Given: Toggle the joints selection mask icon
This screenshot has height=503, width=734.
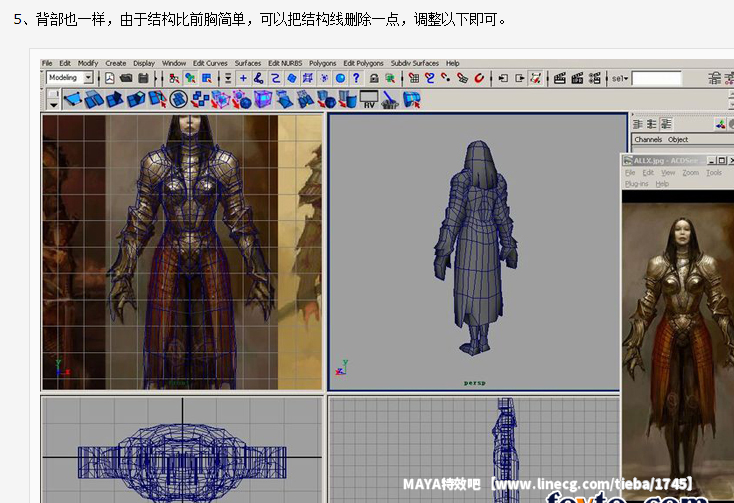Looking at the screenshot, I should pyautogui.click(x=259, y=78).
